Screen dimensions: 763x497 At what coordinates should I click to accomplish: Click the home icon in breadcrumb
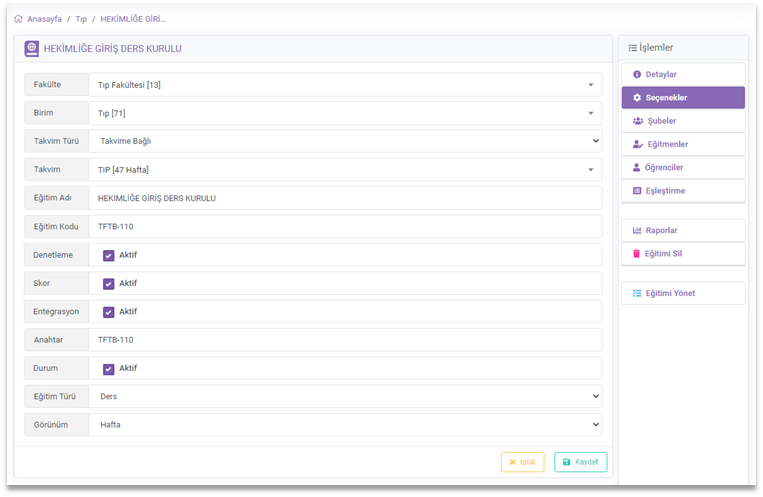click(x=18, y=18)
